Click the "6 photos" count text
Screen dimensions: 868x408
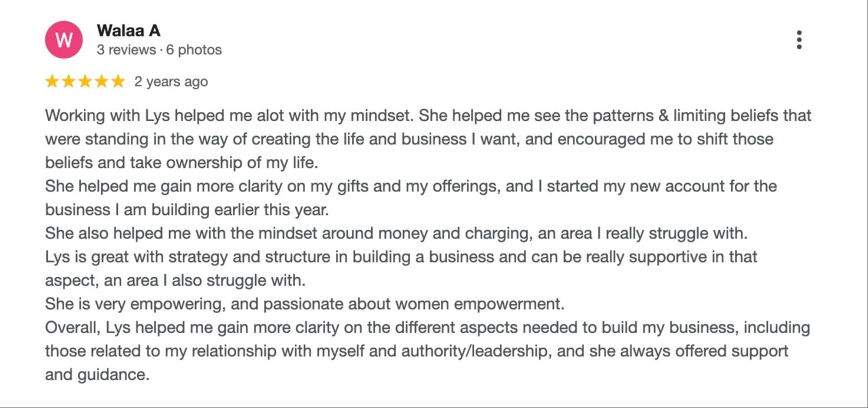tap(194, 50)
